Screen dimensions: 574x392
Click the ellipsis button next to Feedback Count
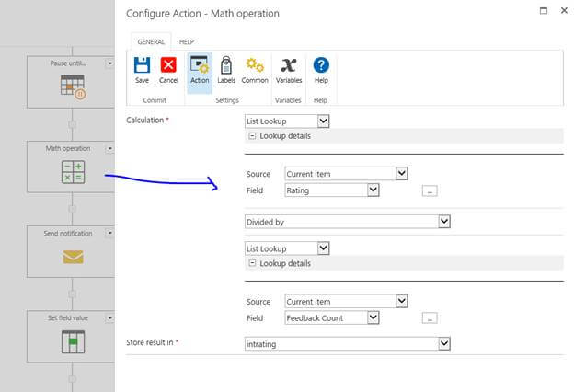point(430,318)
